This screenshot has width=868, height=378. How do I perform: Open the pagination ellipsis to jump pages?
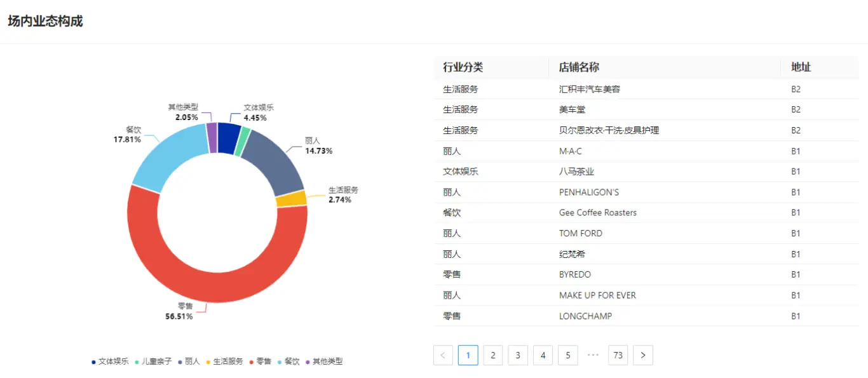[x=593, y=355]
